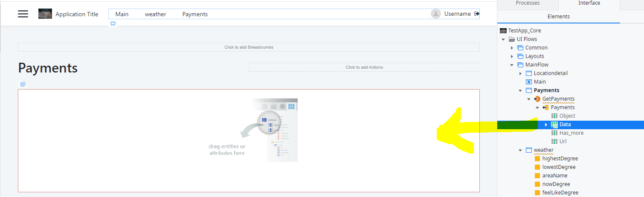Click the Payments screen icon
The height and width of the screenshot is (197, 644).
tap(529, 90)
